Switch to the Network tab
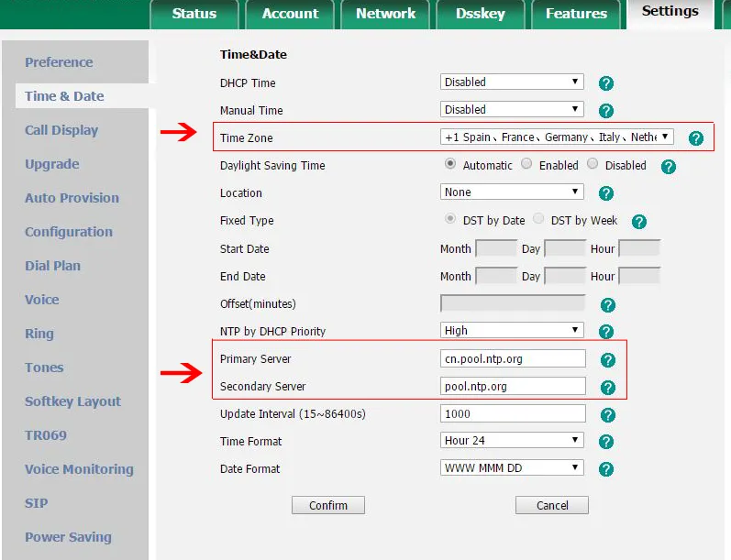Viewport: 731px width, 560px height. 385,14
